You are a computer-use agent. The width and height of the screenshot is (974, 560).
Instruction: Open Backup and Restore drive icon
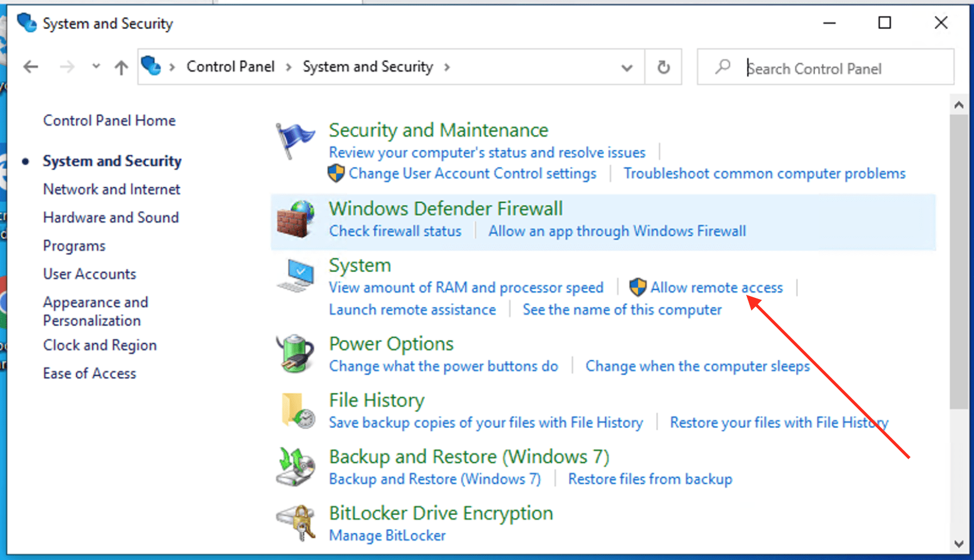[x=295, y=467]
